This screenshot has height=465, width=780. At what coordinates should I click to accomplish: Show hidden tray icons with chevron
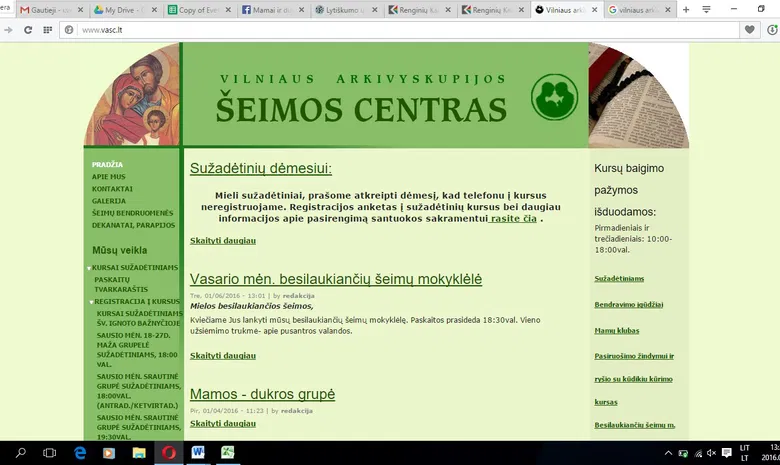coord(668,453)
